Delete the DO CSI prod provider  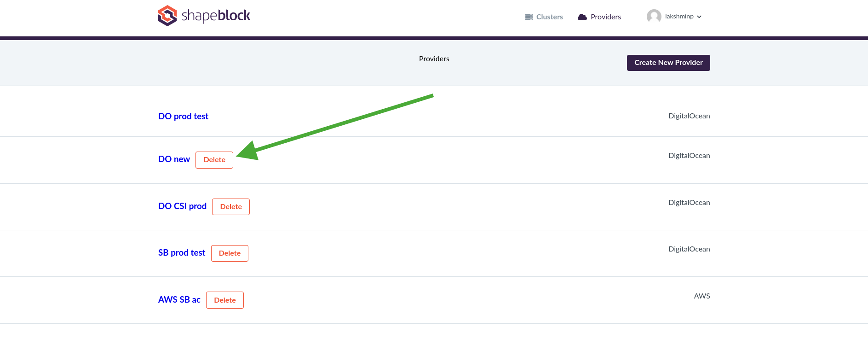click(231, 207)
